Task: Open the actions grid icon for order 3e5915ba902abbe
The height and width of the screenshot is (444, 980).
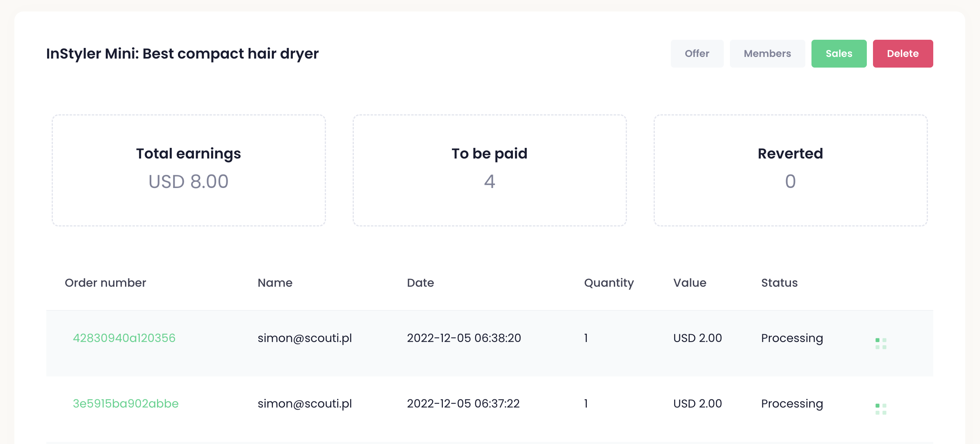Action: tap(881, 409)
